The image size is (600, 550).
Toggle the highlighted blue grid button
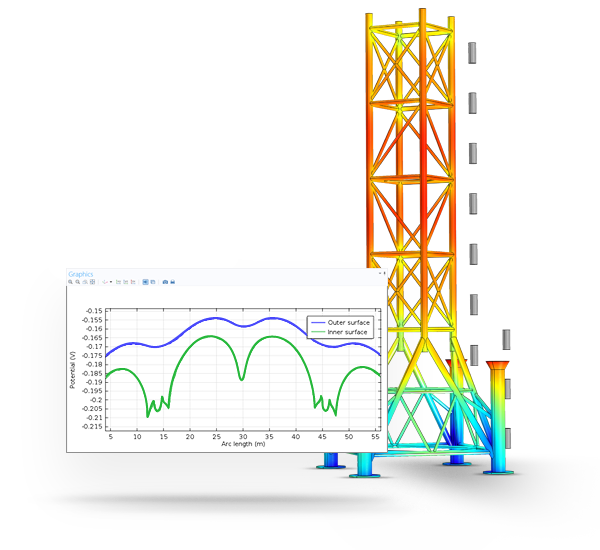145,282
